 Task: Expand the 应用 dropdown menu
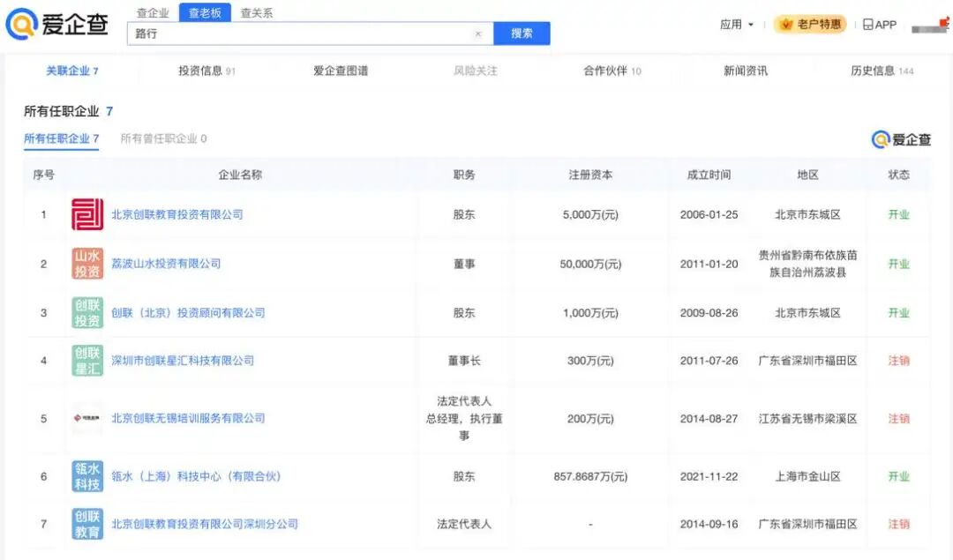tap(737, 25)
